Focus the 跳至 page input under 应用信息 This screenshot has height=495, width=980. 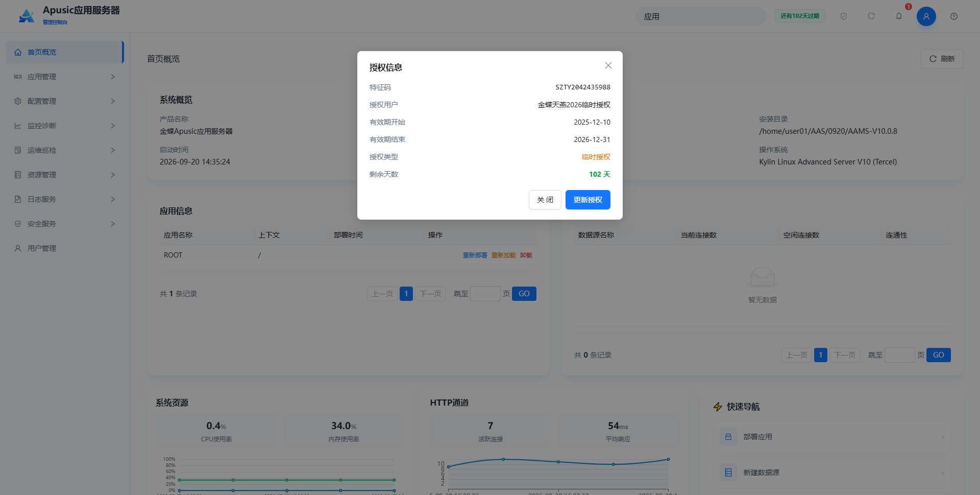pyautogui.click(x=485, y=294)
